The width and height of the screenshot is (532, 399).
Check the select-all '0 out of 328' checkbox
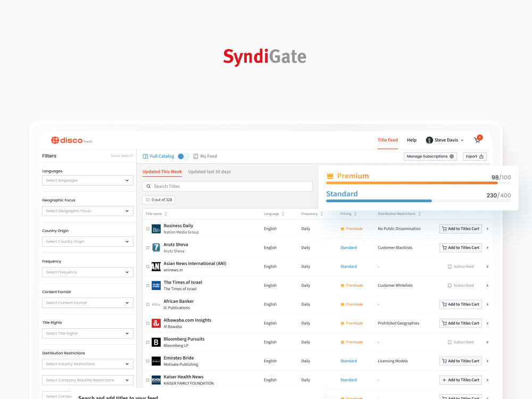tap(147, 200)
